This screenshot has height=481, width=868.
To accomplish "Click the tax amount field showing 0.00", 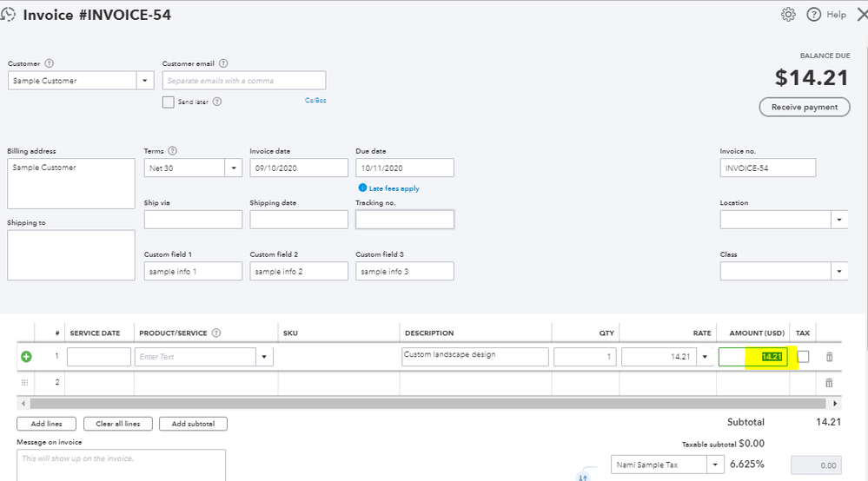I will pos(817,465).
